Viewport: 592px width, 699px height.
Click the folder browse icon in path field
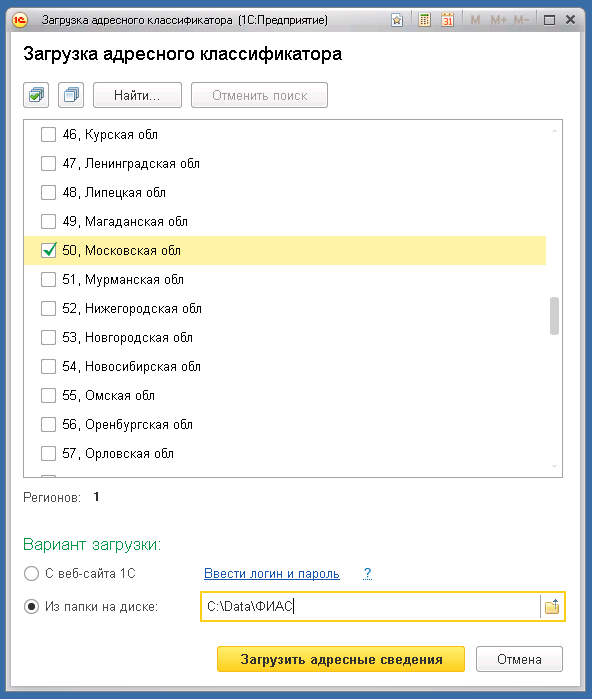[552, 606]
